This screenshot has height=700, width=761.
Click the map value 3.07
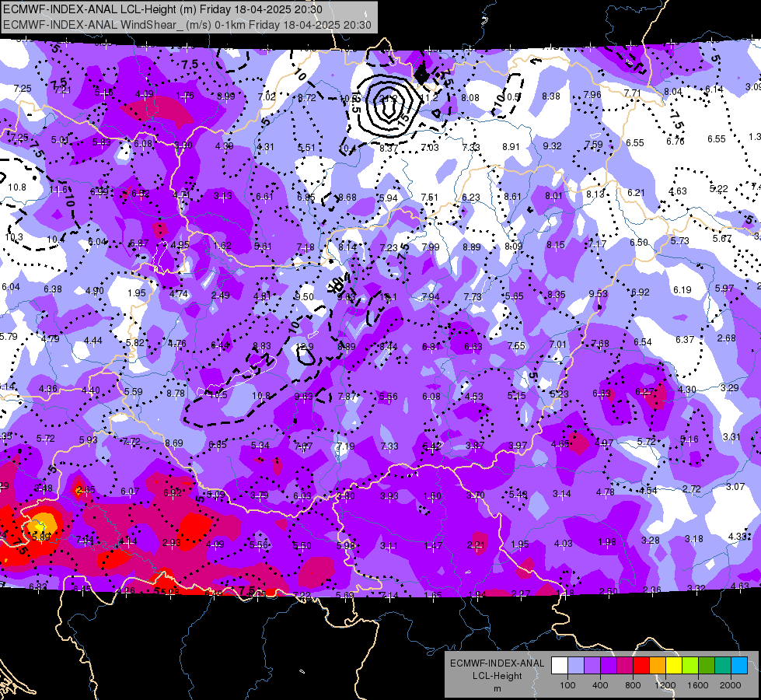pos(735,486)
